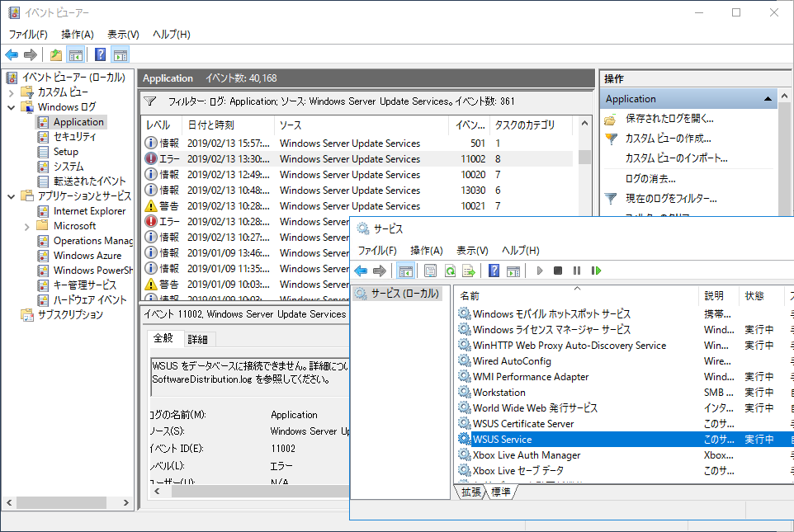
Task: Import custom view action
Action: (x=676, y=158)
